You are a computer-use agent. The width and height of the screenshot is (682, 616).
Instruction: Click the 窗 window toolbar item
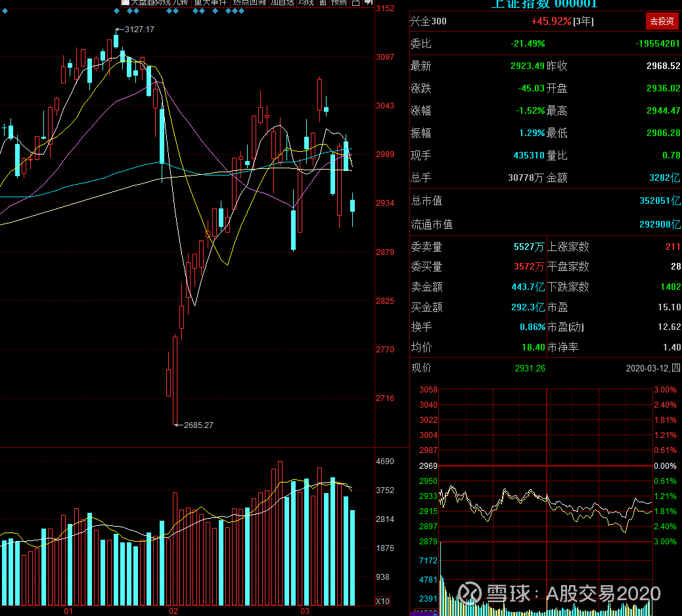coord(323,2)
